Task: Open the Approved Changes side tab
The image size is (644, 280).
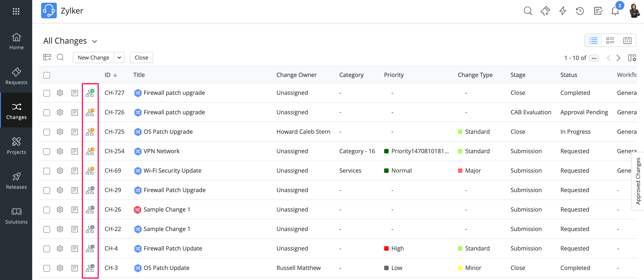Action: click(x=638, y=181)
